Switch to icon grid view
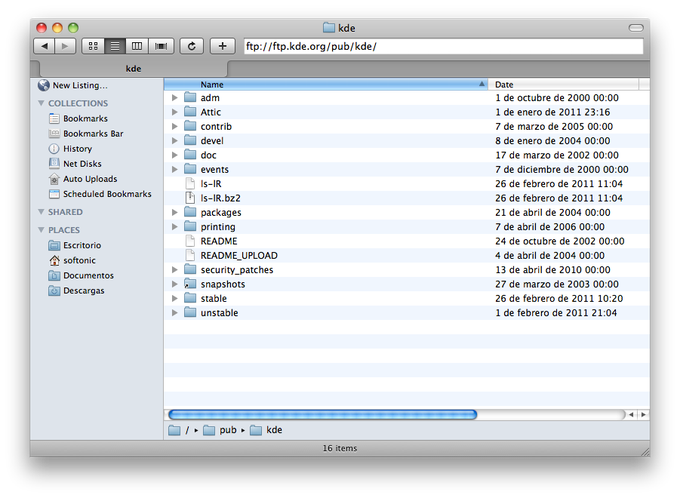The image size is (680, 498). (x=93, y=46)
